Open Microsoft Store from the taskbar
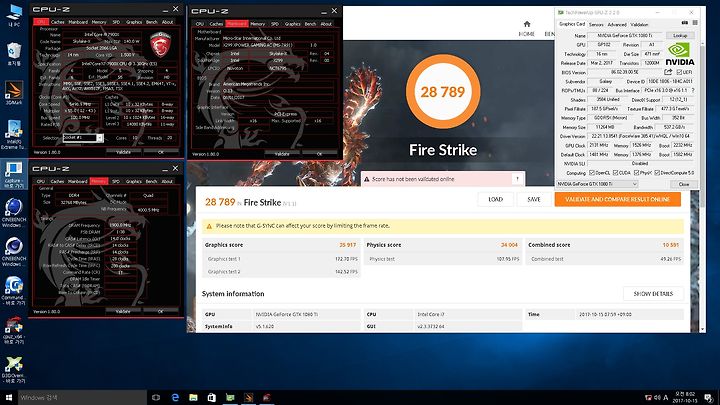The image size is (720, 405). (x=211, y=397)
